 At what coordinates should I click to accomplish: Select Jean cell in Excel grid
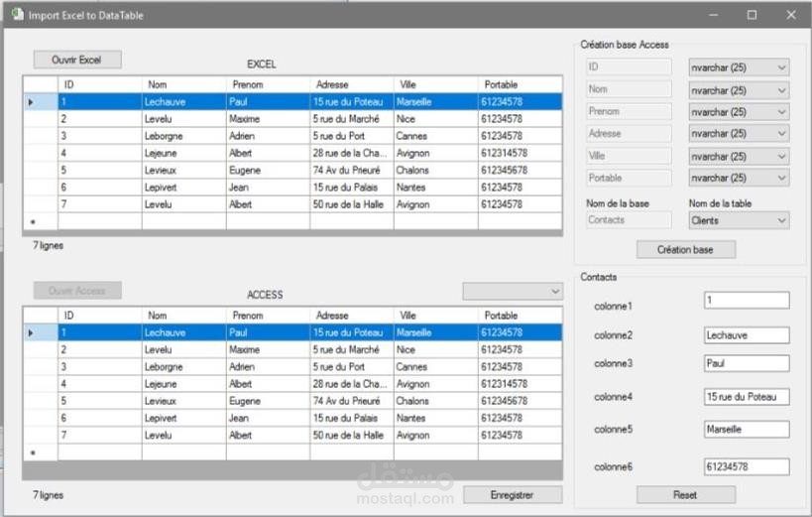[x=269, y=188]
